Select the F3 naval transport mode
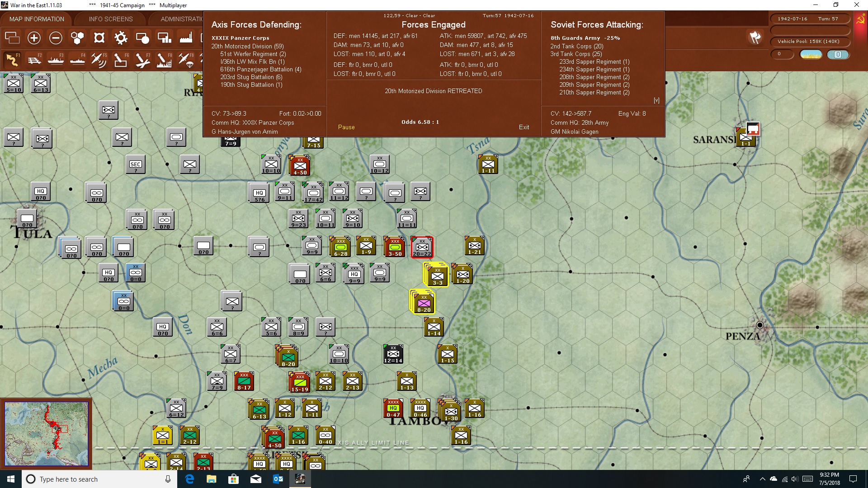The image size is (868, 488). point(56,60)
